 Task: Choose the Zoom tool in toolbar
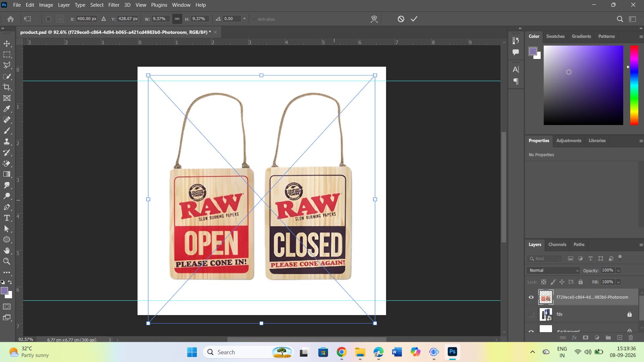coord(7,261)
